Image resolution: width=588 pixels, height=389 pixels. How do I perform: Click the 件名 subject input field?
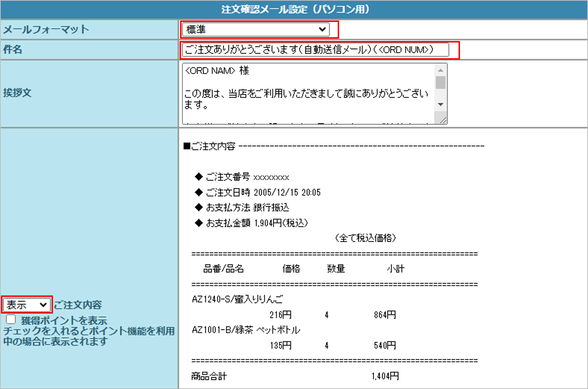point(316,50)
